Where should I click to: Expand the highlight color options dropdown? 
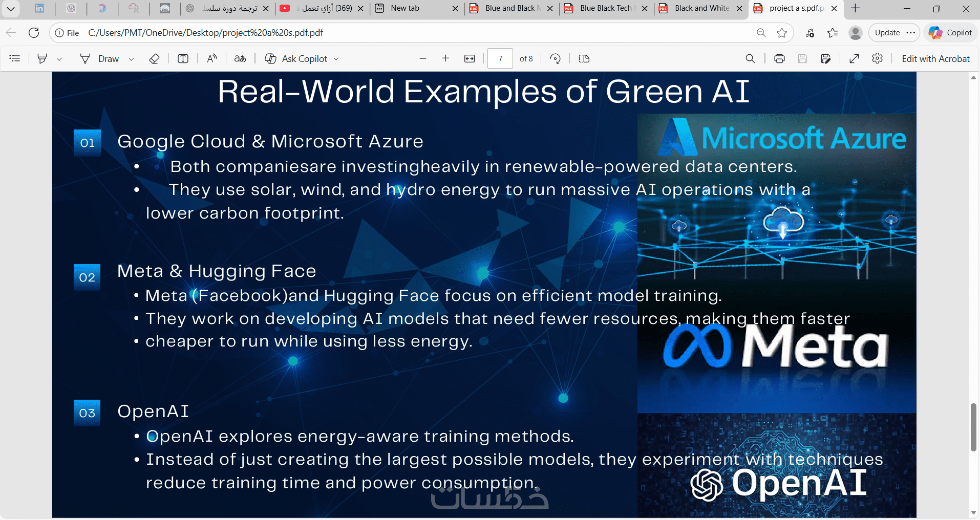click(x=59, y=59)
